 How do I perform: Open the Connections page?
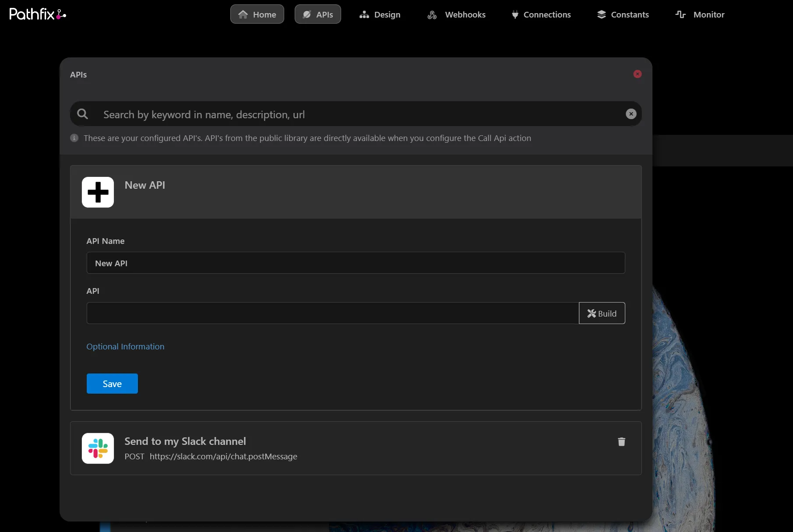click(x=541, y=14)
